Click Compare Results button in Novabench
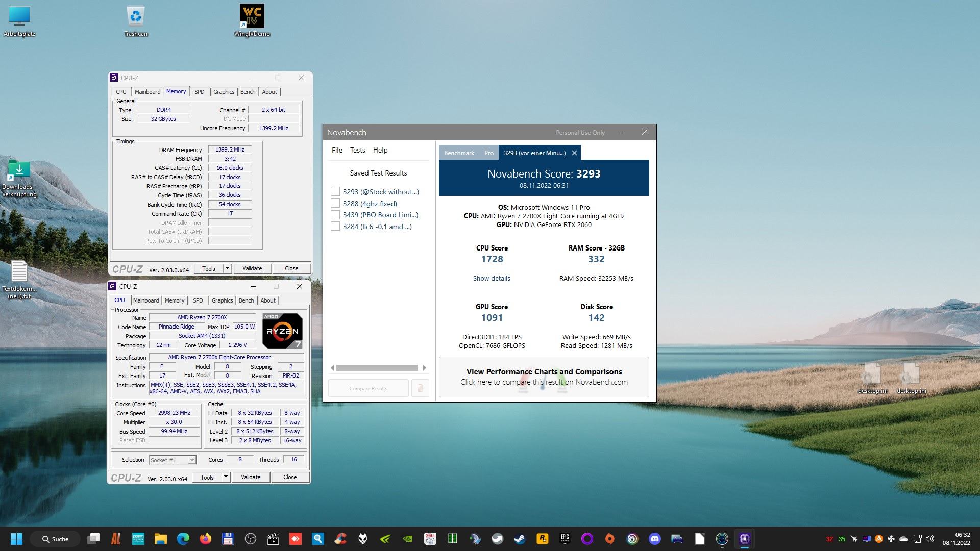The image size is (980, 551). pos(369,388)
